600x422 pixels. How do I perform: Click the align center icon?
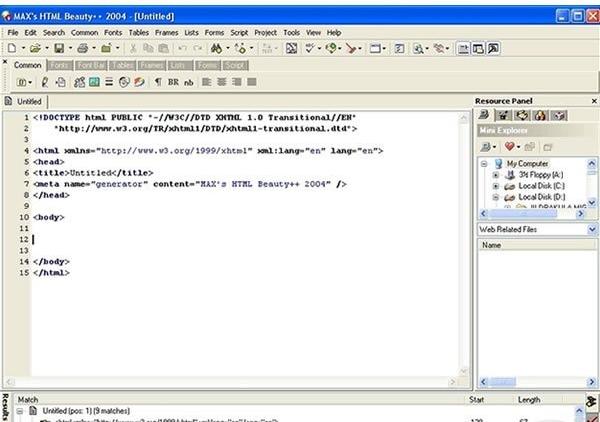[223, 82]
